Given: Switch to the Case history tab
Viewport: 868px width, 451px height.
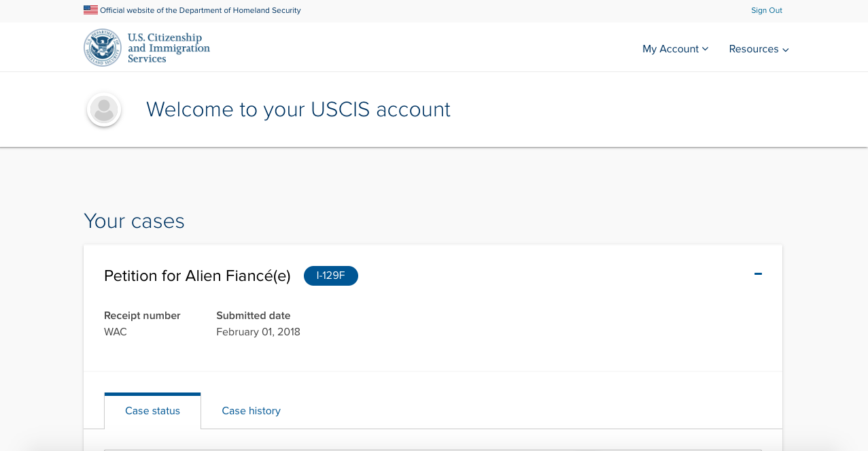Looking at the screenshot, I should 251,411.
